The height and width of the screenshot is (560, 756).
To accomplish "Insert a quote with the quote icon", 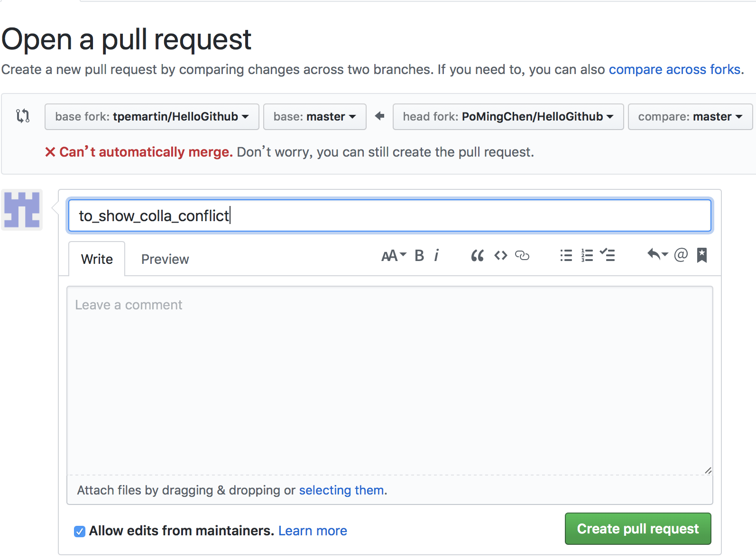I will pos(477,256).
